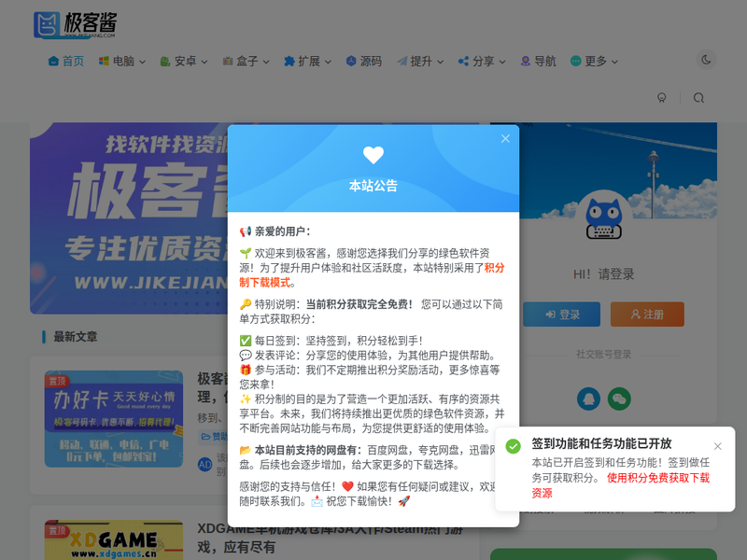Click the 本站公告 title text

pos(373,186)
